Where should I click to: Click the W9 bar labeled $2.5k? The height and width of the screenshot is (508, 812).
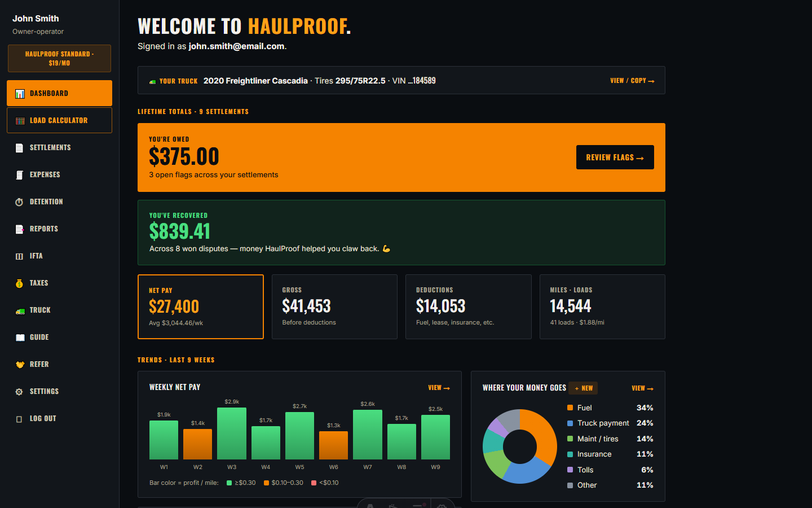(x=435, y=437)
